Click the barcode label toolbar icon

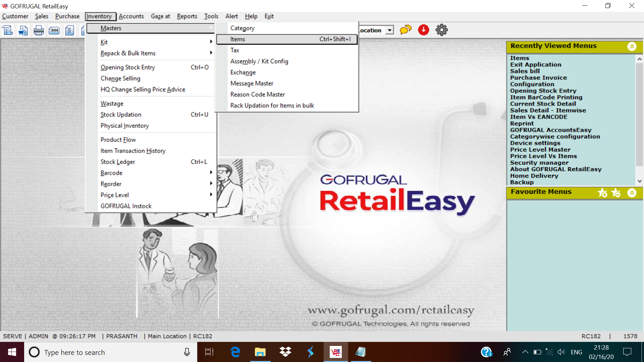point(54,31)
